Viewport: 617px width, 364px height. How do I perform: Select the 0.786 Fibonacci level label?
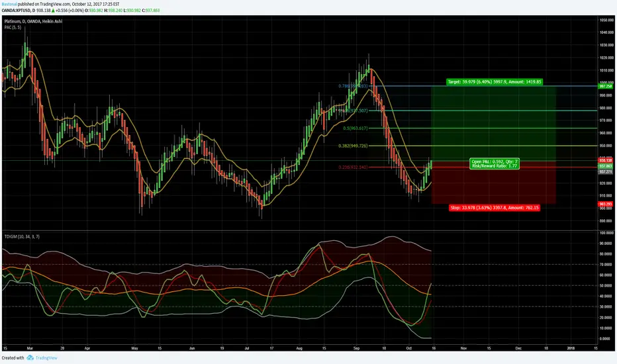pos(353,86)
